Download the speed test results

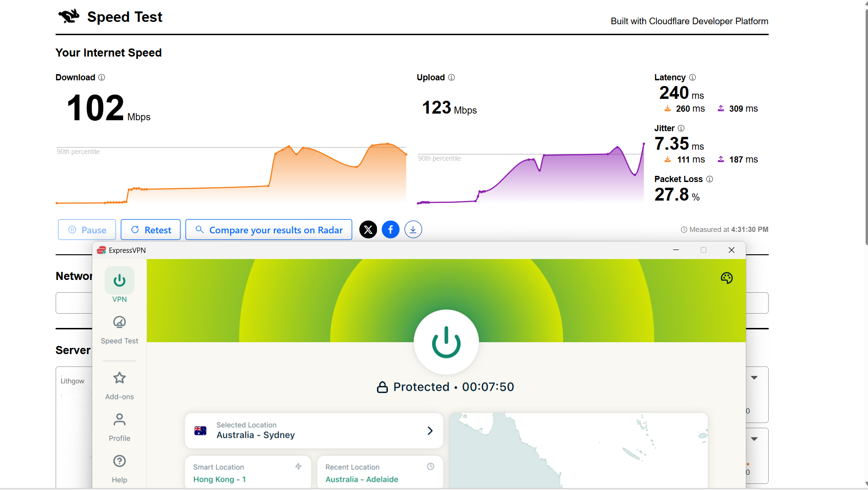[x=413, y=229]
